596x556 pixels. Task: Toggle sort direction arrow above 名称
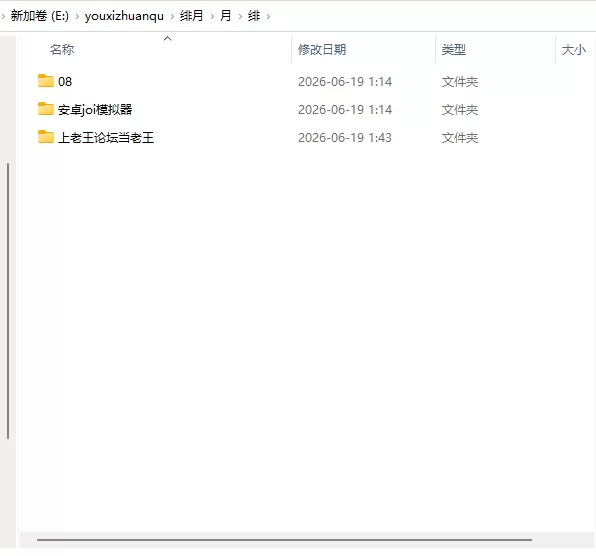168,38
